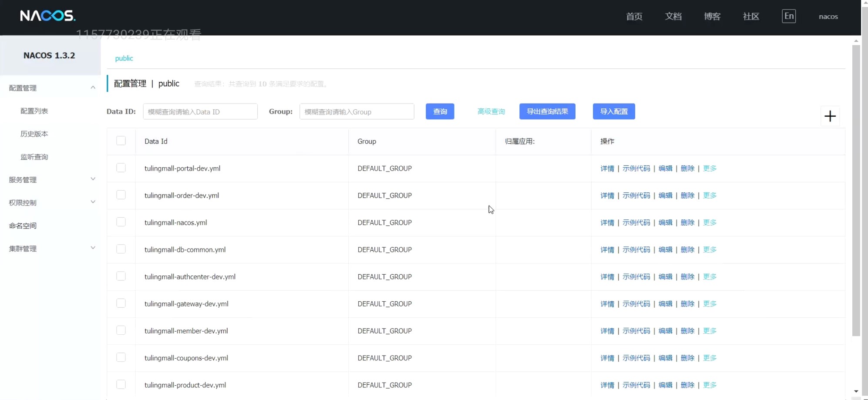The image size is (868, 400).
Task: Click the tulingmall-member-dev.yml Data Id text
Action: coord(186,331)
